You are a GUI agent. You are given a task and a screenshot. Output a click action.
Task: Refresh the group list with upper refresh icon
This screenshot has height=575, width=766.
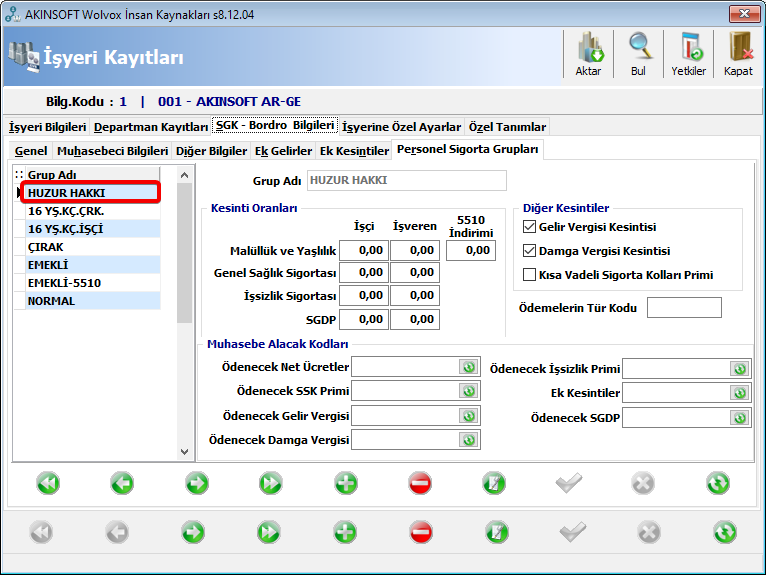pos(718,483)
